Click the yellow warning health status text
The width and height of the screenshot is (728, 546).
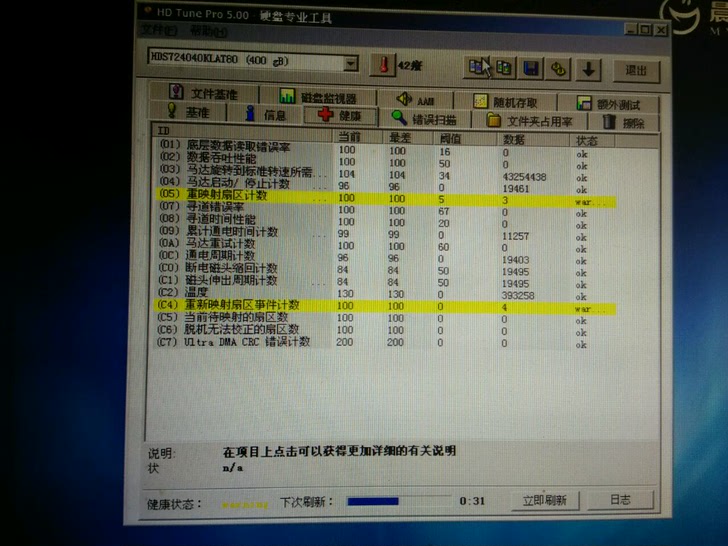pos(245,505)
